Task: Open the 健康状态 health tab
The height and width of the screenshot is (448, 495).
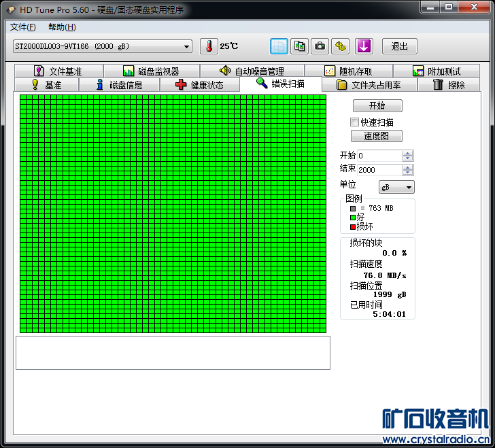Action: tap(199, 84)
